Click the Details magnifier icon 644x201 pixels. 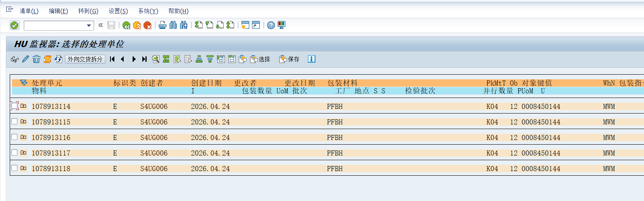tap(156, 59)
